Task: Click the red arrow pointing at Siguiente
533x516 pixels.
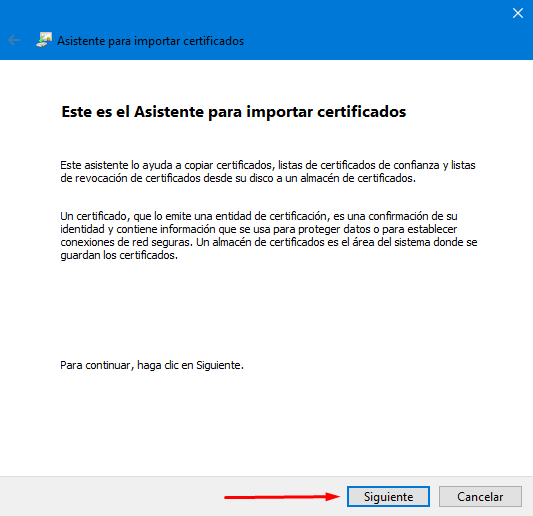Action: [282, 497]
